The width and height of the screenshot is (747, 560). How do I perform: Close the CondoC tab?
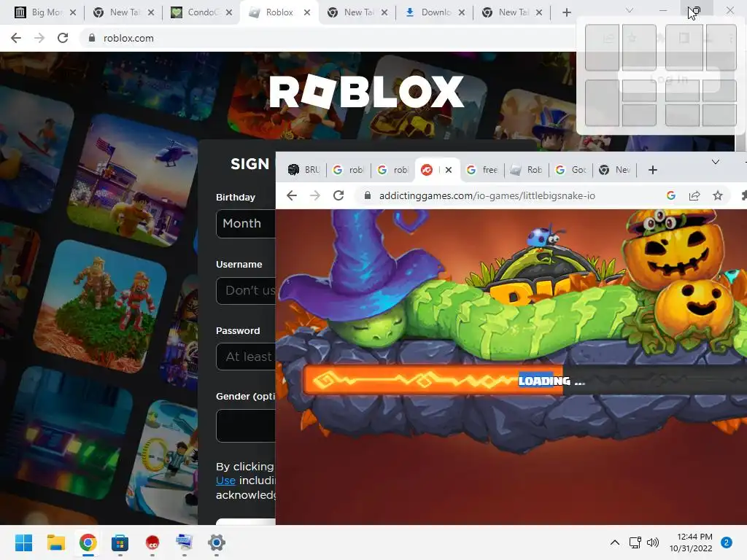click(229, 12)
